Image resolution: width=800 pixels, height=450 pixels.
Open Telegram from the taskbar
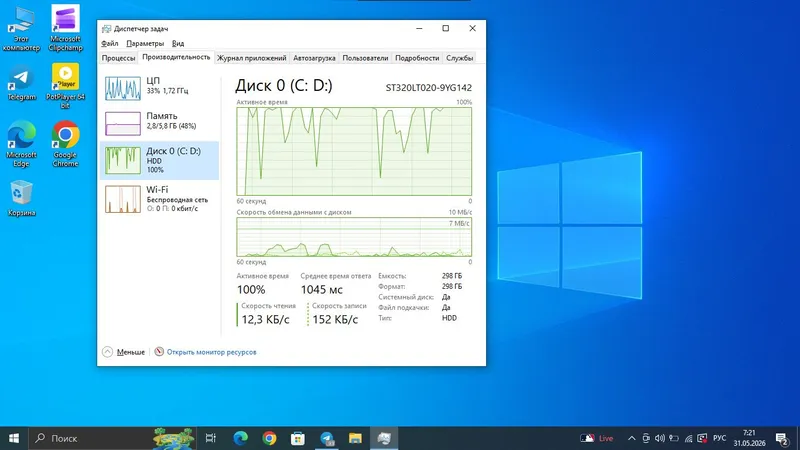pos(327,438)
